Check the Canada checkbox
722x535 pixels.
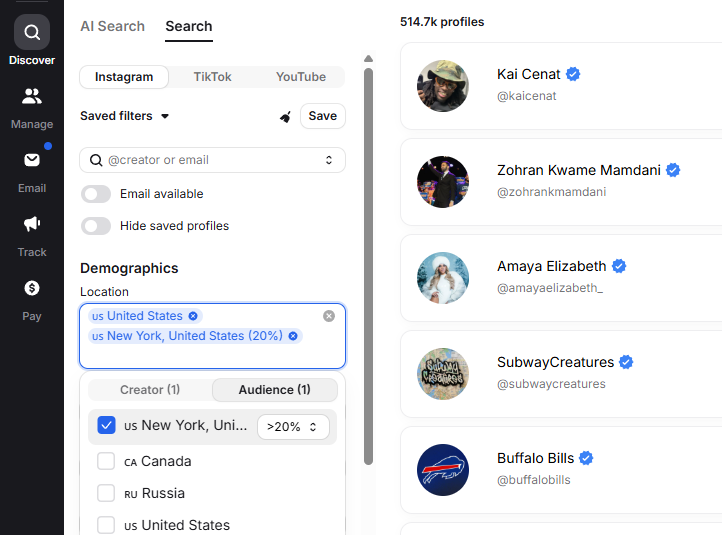106,461
